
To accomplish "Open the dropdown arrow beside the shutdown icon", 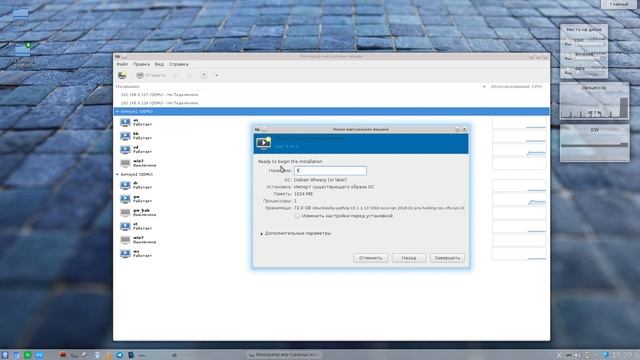I will point(216,76).
